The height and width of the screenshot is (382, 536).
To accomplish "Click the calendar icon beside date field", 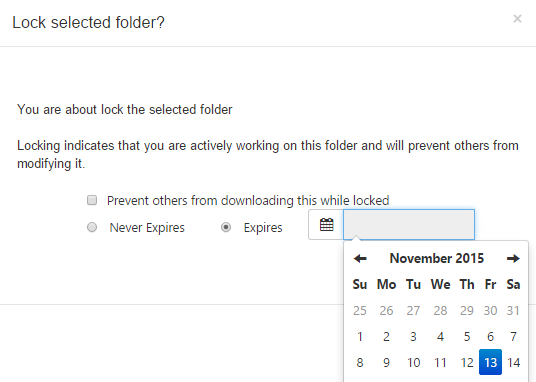I will (x=326, y=225).
